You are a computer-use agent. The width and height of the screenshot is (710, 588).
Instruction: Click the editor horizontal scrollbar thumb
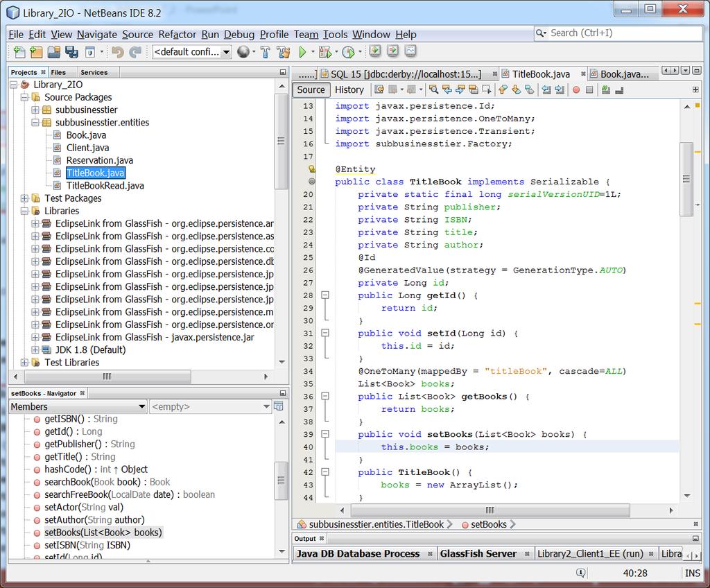[x=490, y=510]
